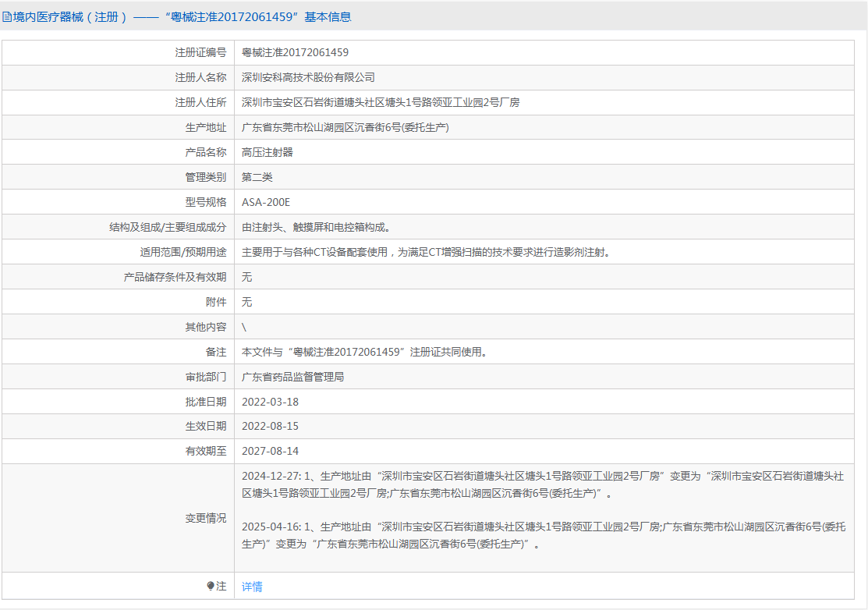868x610 pixels.
Task: Select the 备注 text starting 本文件与
Action: [x=366, y=352]
